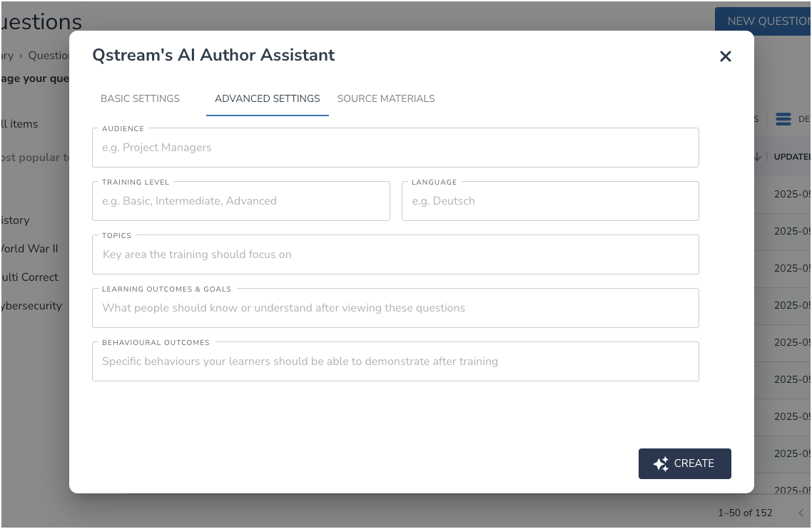Close the AI Author Assistant dialog
Screen dimensions: 812x529
click(x=725, y=56)
